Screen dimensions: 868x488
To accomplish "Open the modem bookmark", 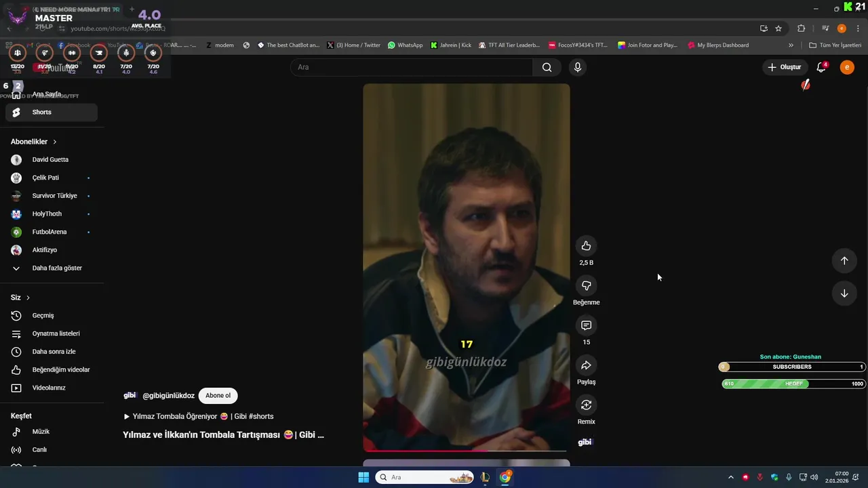I will point(219,45).
